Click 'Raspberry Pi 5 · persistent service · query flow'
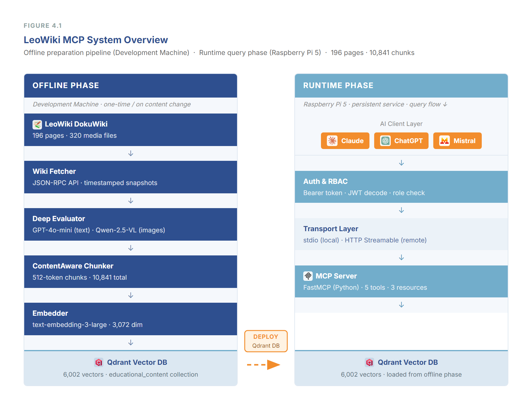Viewport: 532px width, 405px height. pos(375,104)
